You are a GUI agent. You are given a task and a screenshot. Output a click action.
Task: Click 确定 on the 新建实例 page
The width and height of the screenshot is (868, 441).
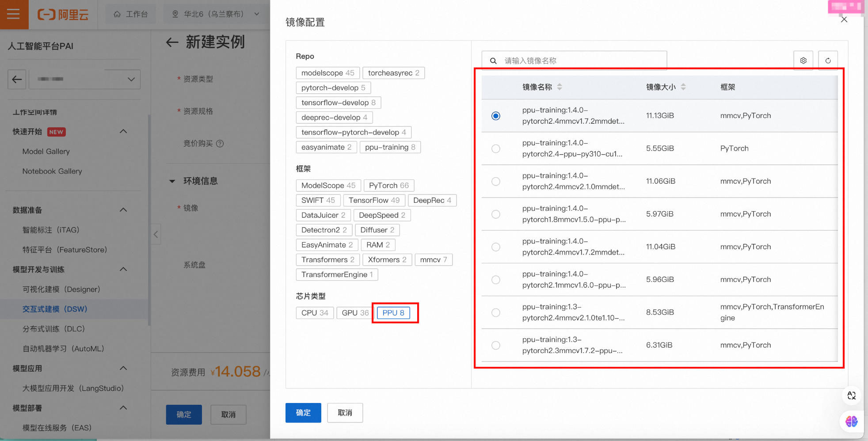184,414
